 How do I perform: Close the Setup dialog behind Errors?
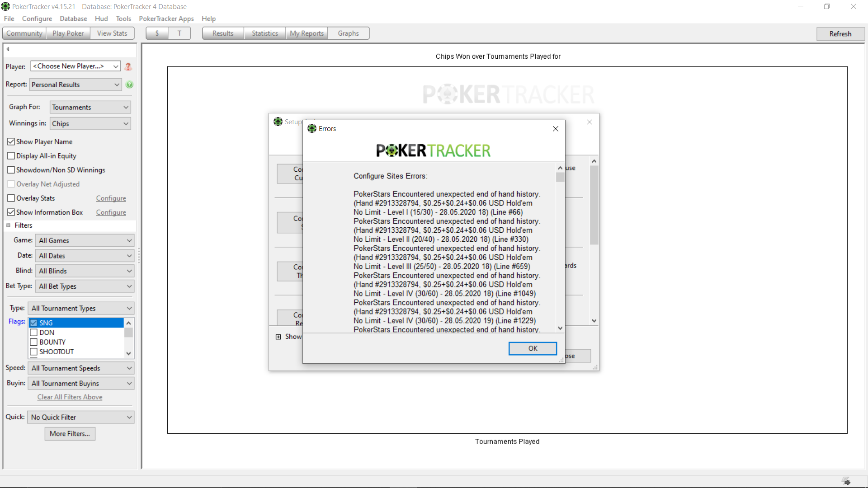pos(590,122)
